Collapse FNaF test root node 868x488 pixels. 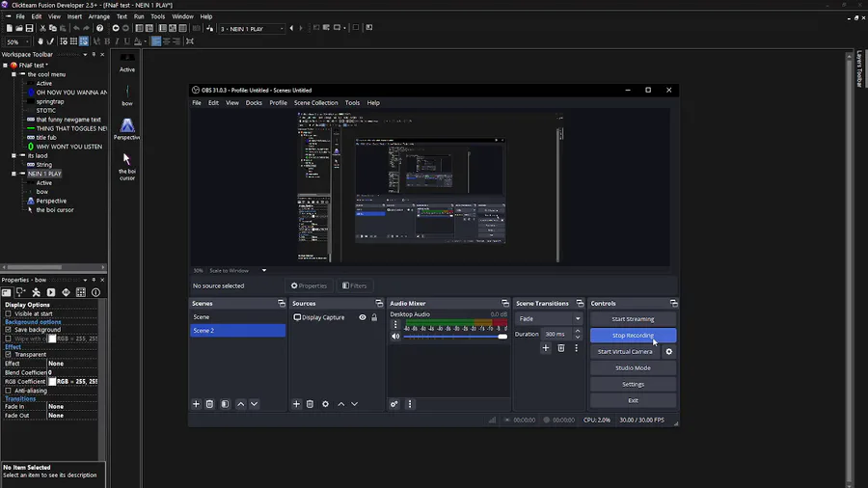point(6,66)
